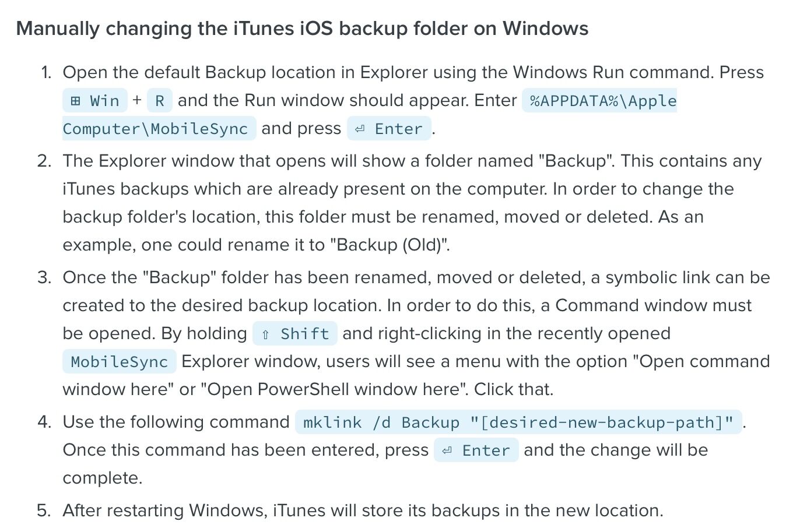Click the %APPDATA%\Apple code snippet

pos(599,100)
